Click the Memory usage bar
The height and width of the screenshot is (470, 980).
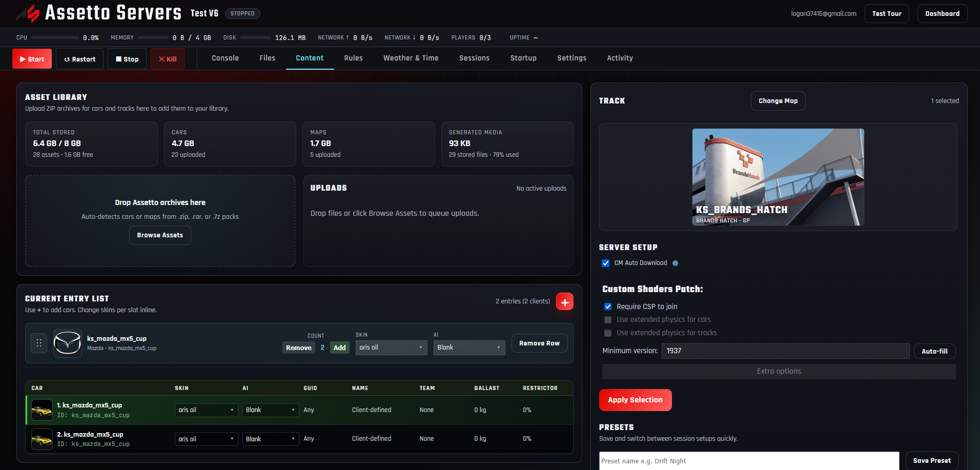point(153,37)
